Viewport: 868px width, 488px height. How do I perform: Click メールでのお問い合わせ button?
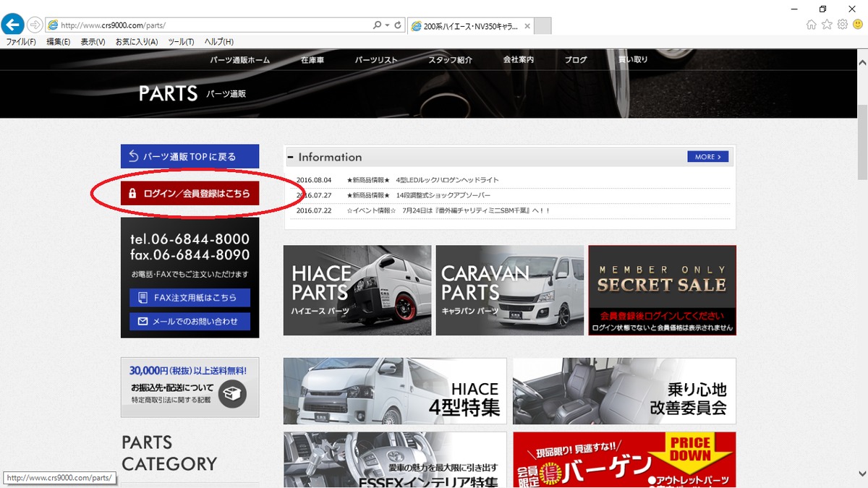point(190,321)
